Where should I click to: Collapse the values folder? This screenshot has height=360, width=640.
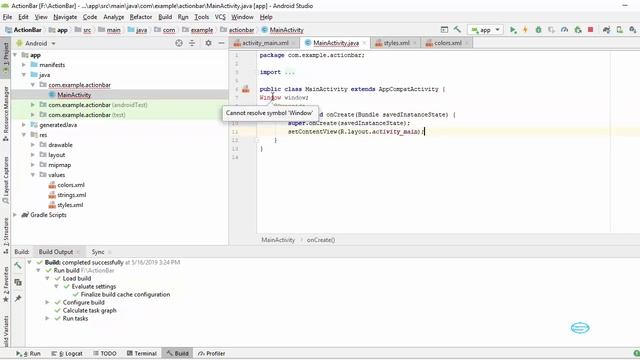[33, 175]
